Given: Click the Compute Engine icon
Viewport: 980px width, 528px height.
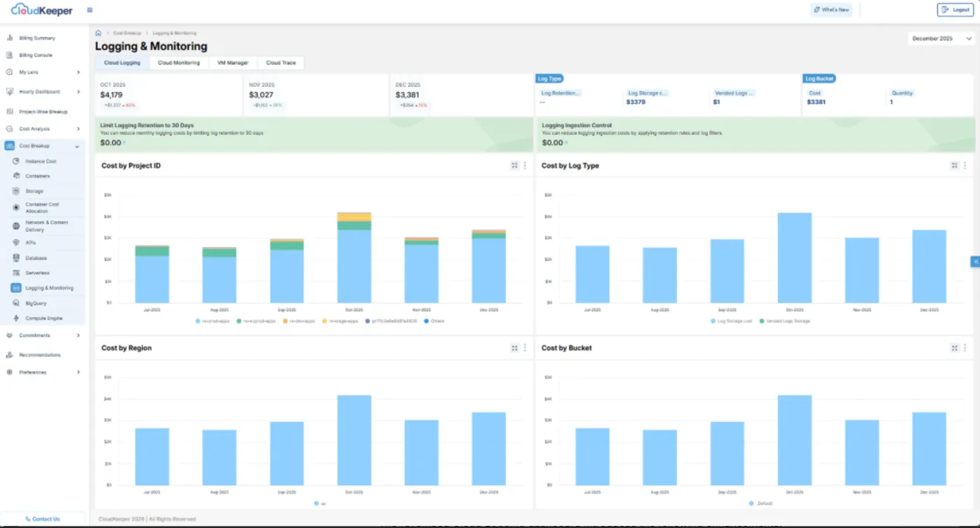Looking at the screenshot, I should pyautogui.click(x=16, y=318).
